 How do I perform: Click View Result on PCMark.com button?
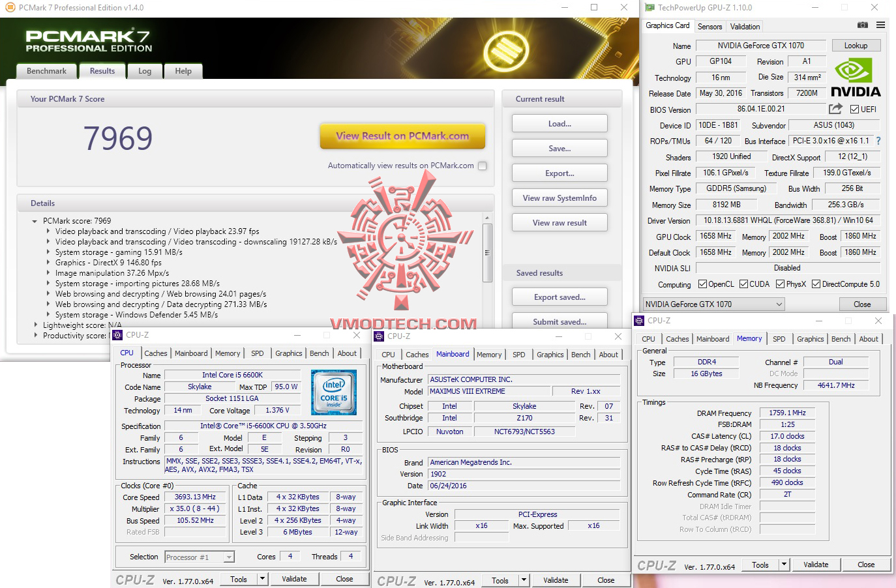pos(402,136)
